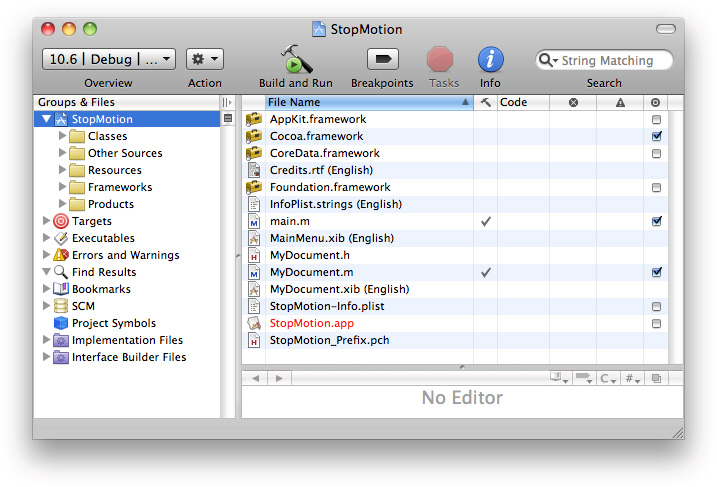Click the Code column header
This screenshot has width=717, height=487.
tap(523, 102)
